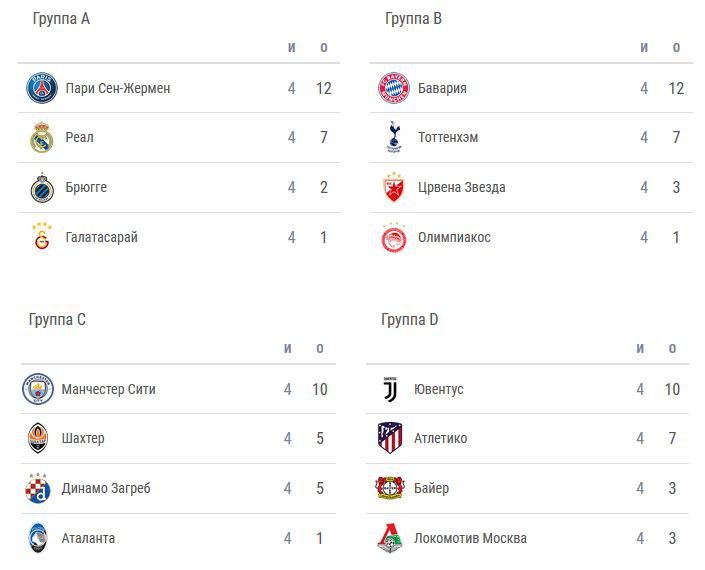Click the И column header in Group C

point(288,348)
